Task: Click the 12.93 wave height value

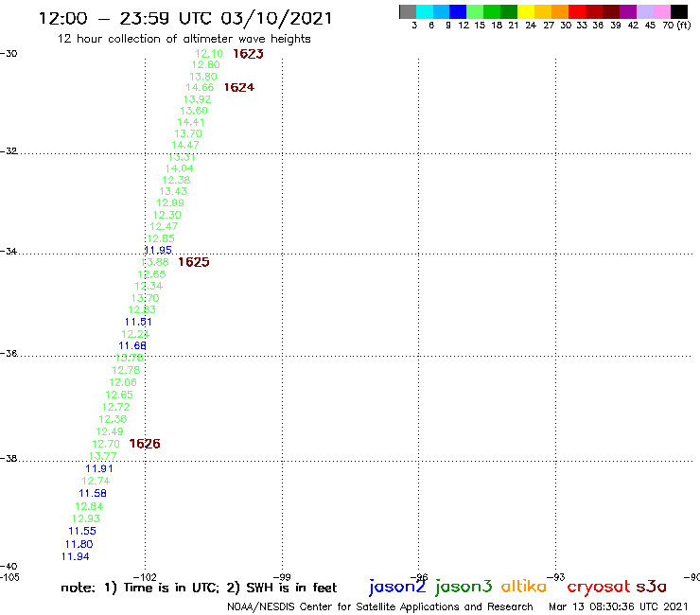Action: pos(86,519)
